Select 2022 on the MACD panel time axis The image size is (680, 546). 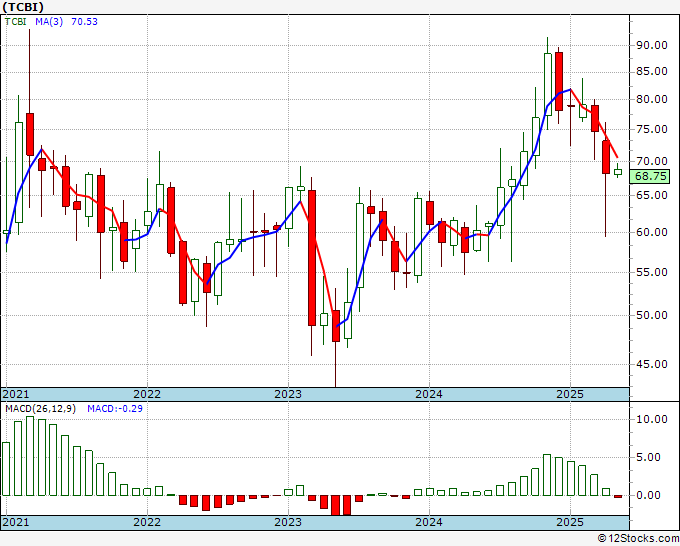[147, 522]
